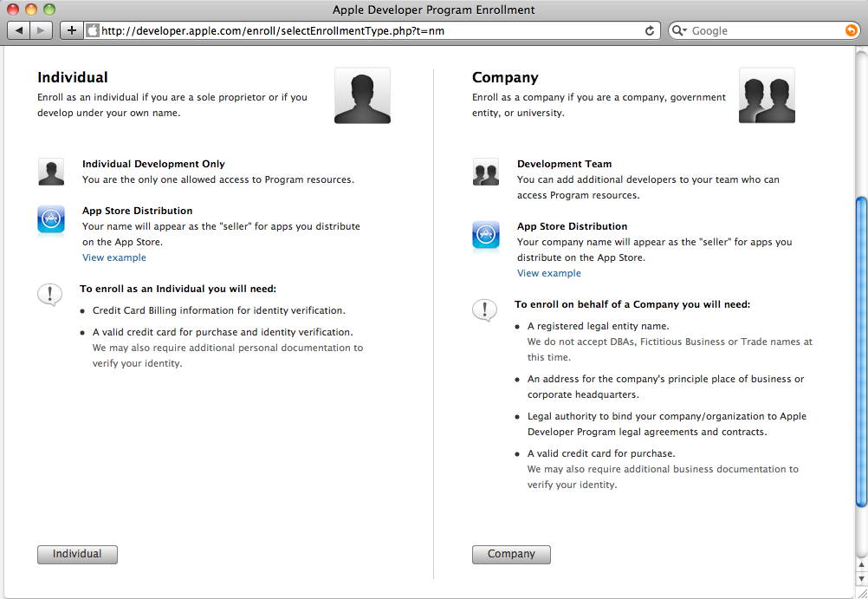The width and height of the screenshot is (868, 599).
Task: Click the Google search field
Action: pyautogui.click(x=764, y=30)
